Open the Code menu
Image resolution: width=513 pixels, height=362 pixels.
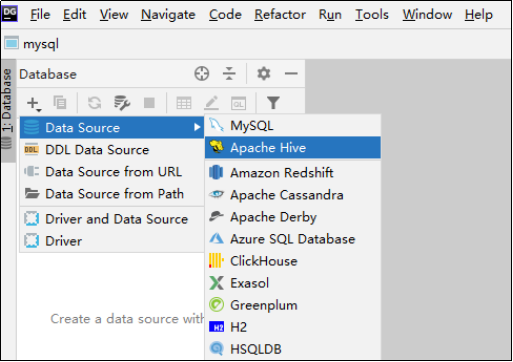point(225,14)
